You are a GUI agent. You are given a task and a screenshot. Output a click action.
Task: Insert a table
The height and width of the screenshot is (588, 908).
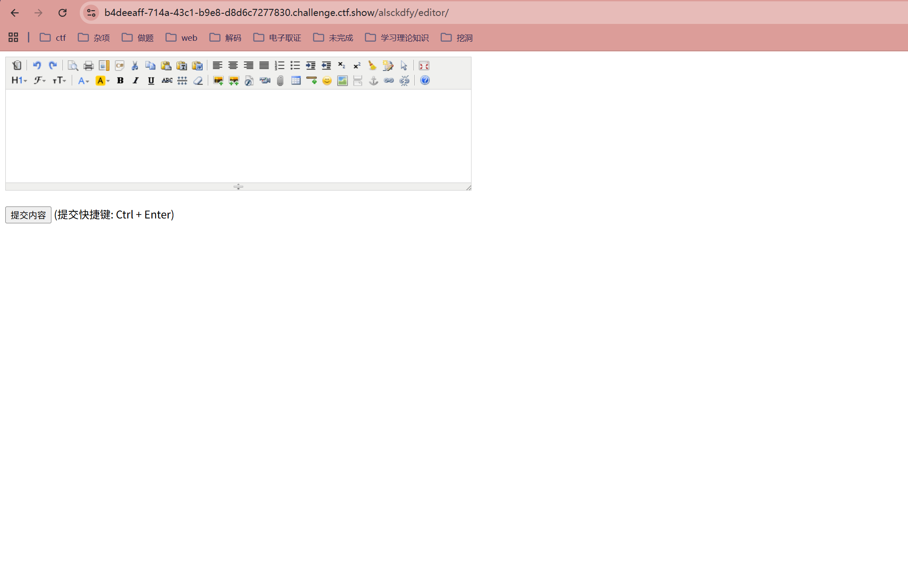[x=296, y=81]
